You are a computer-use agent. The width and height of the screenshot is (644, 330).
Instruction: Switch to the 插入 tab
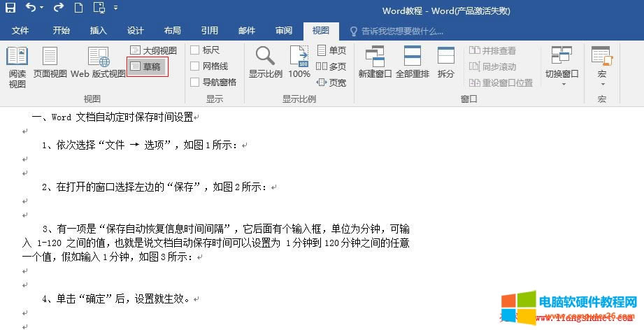click(x=98, y=30)
